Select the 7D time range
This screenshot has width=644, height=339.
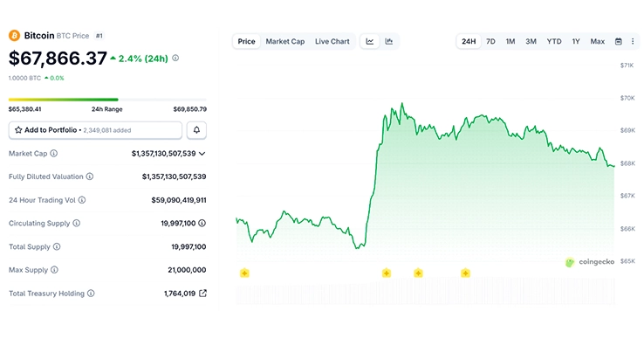[490, 42]
